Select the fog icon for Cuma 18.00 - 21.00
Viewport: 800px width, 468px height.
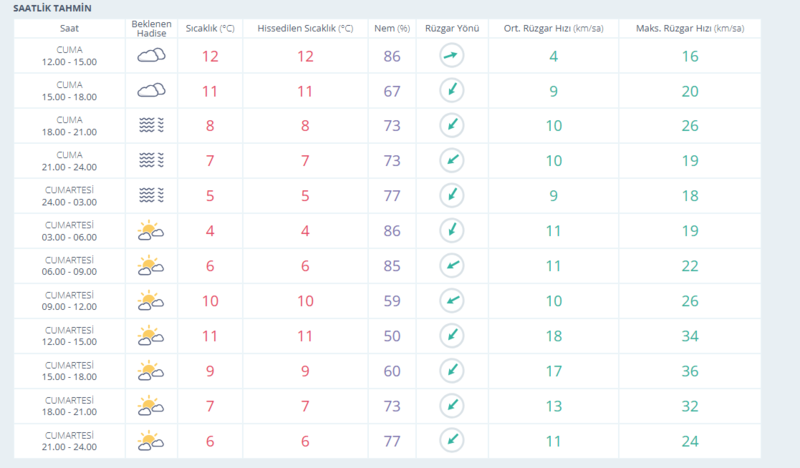click(151, 125)
